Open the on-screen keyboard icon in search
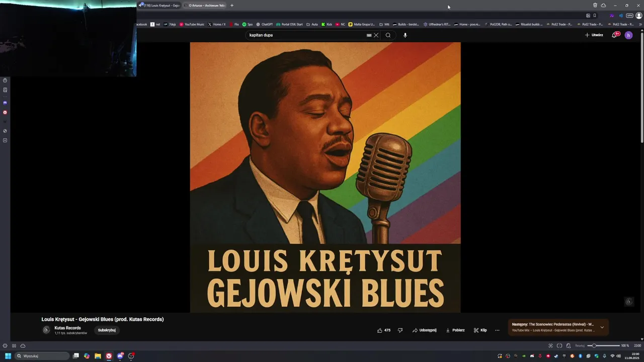This screenshot has width=644, height=362. (369, 35)
